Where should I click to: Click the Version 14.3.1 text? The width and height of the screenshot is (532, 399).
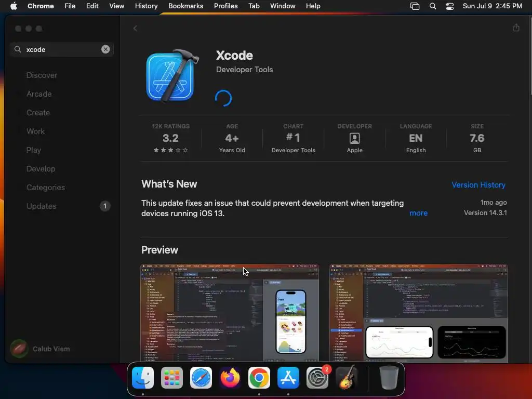(485, 212)
